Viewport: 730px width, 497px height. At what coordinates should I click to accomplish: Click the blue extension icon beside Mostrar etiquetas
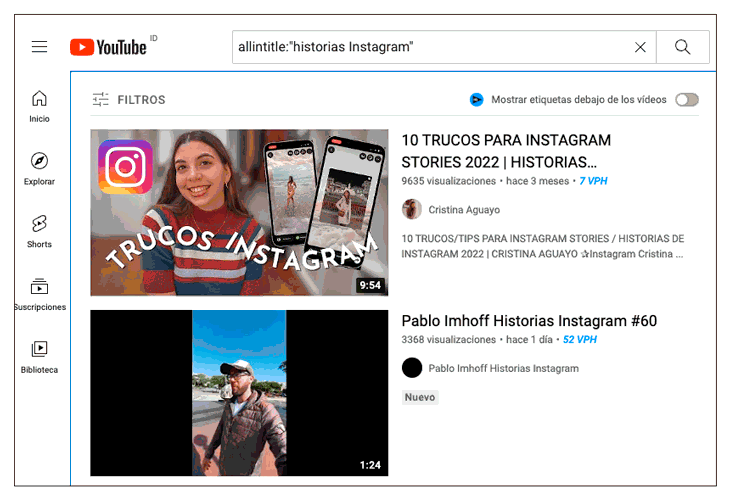pos(476,100)
